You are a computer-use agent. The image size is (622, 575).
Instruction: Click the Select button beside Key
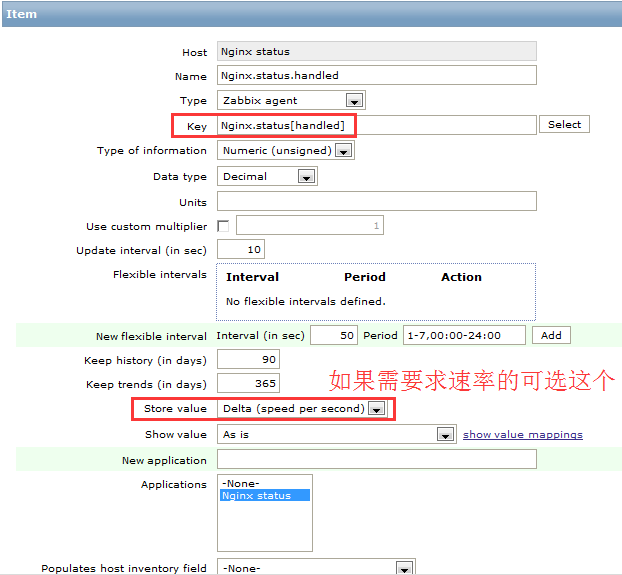(564, 125)
